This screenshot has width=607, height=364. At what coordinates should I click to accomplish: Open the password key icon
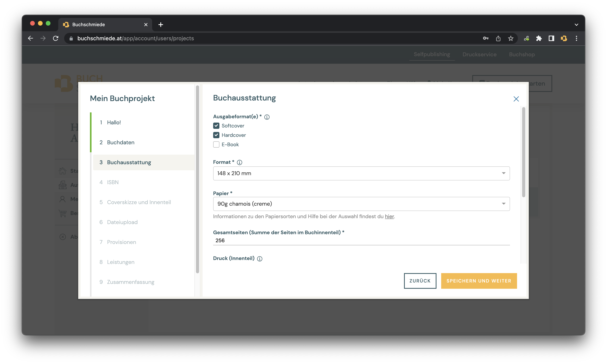tap(486, 38)
